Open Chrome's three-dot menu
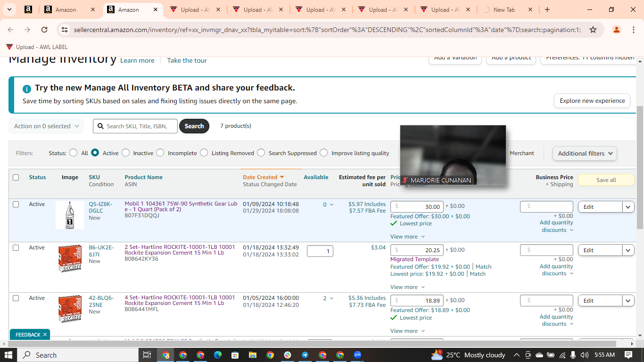Screen dimensions: 644x362 [x=633, y=30]
